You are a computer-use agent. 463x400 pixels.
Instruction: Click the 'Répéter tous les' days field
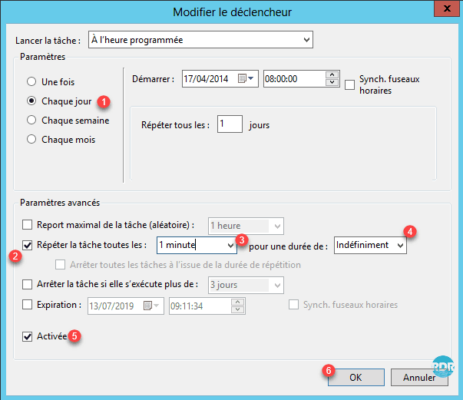coord(230,124)
